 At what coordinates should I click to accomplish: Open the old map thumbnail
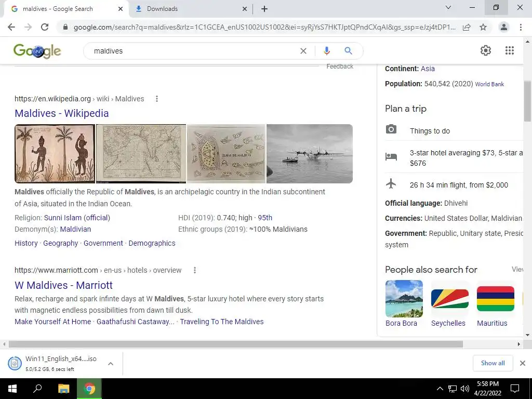pyautogui.click(x=141, y=154)
